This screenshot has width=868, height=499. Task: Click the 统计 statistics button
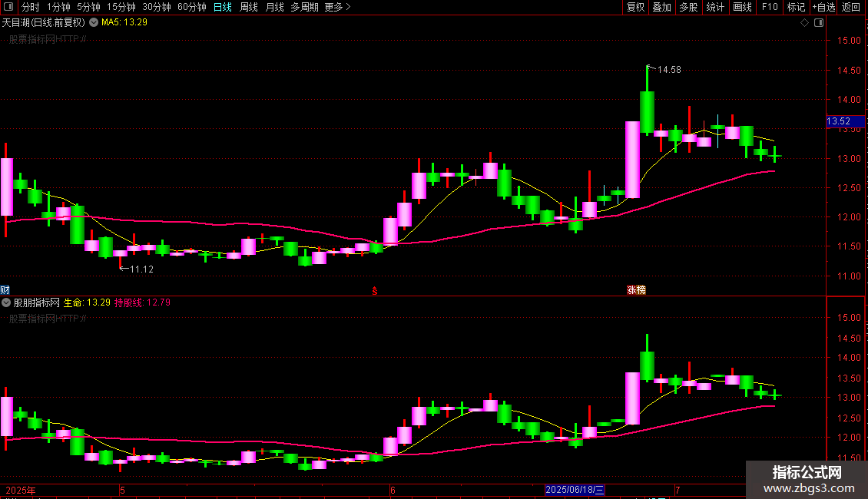coord(715,7)
